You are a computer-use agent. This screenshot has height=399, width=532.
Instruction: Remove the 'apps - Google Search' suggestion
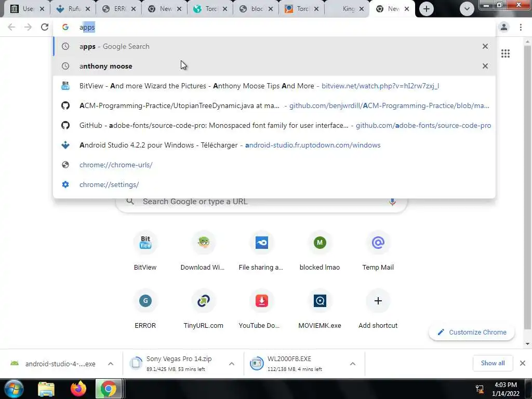point(485,46)
